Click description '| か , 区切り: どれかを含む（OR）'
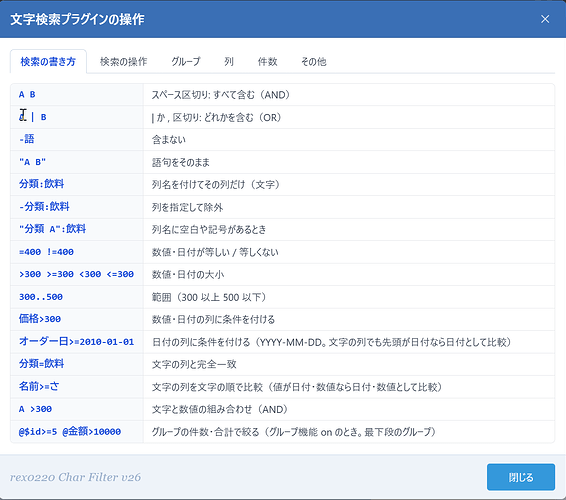The height and width of the screenshot is (500, 566). point(217,117)
